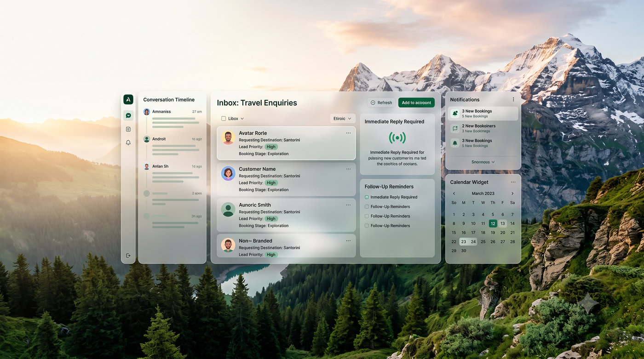644x359 pixels.
Task: Open the bell alerts sidebar icon
Action: tap(128, 142)
